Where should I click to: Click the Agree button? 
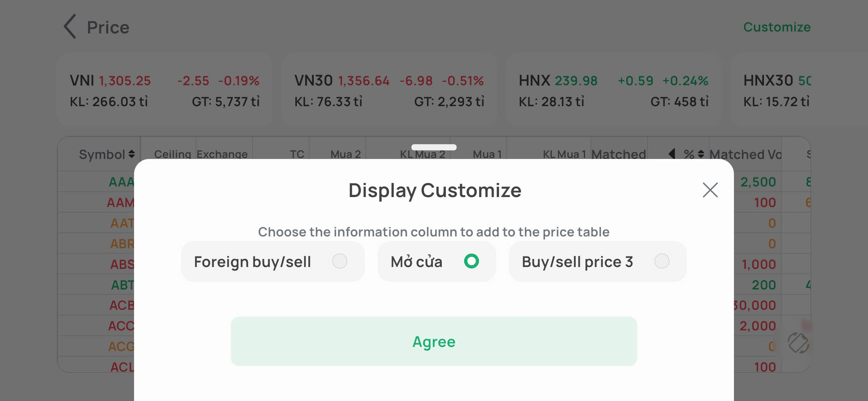tap(434, 341)
